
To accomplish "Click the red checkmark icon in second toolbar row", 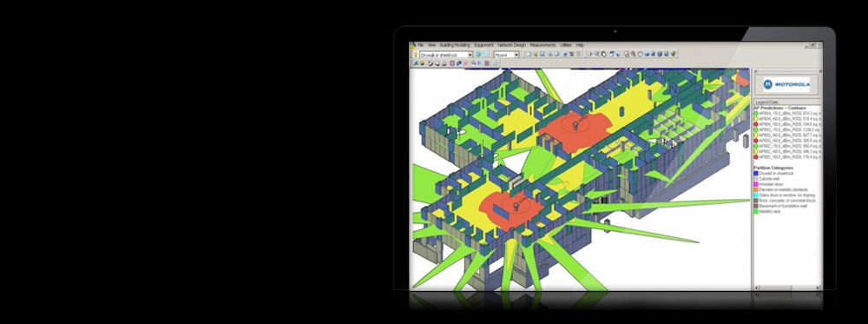I will pyautogui.click(x=465, y=63).
